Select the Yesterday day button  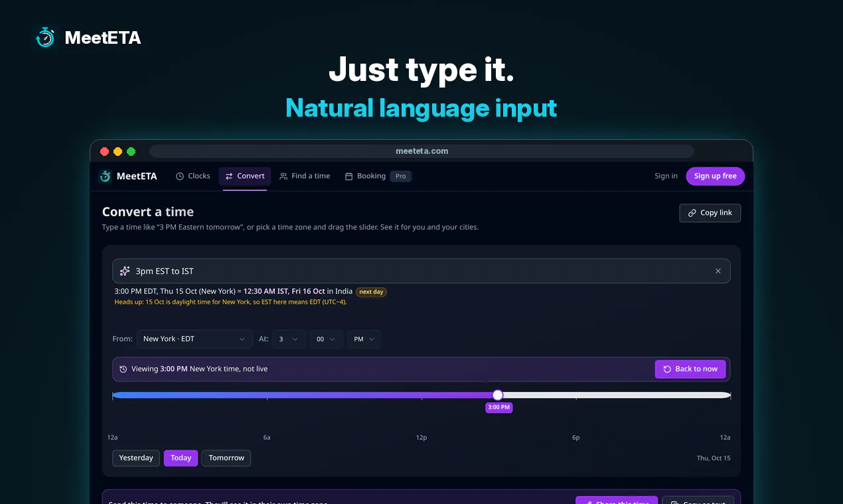click(136, 458)
